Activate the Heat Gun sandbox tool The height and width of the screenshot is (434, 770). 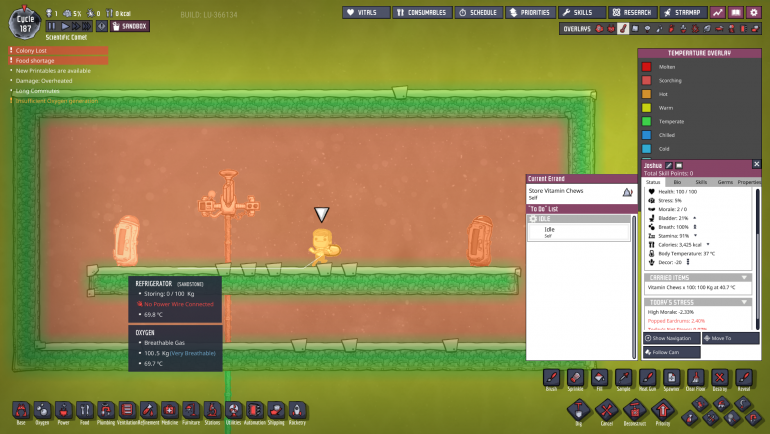click(647, 377)
